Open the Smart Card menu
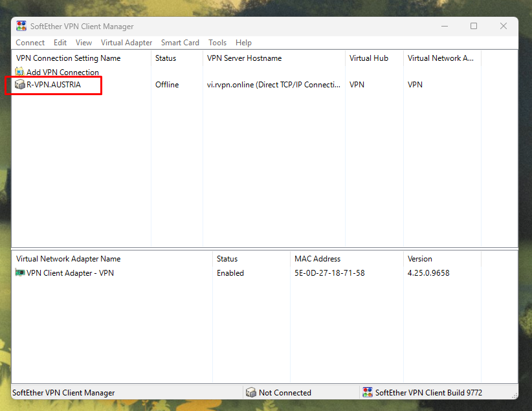The height and width of the screenshot is (411, 532). (x=180, y=43)
